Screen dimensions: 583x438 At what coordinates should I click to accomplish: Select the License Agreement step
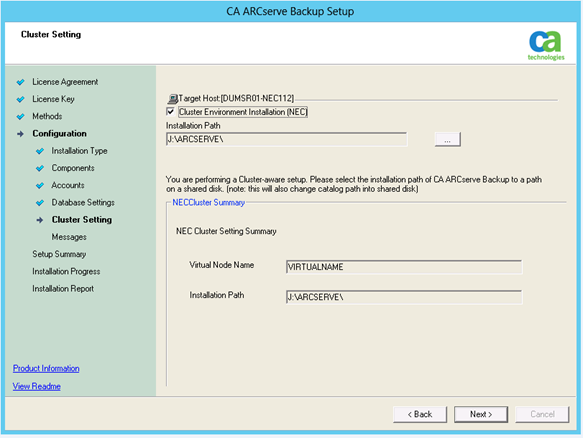click(65, 82)
